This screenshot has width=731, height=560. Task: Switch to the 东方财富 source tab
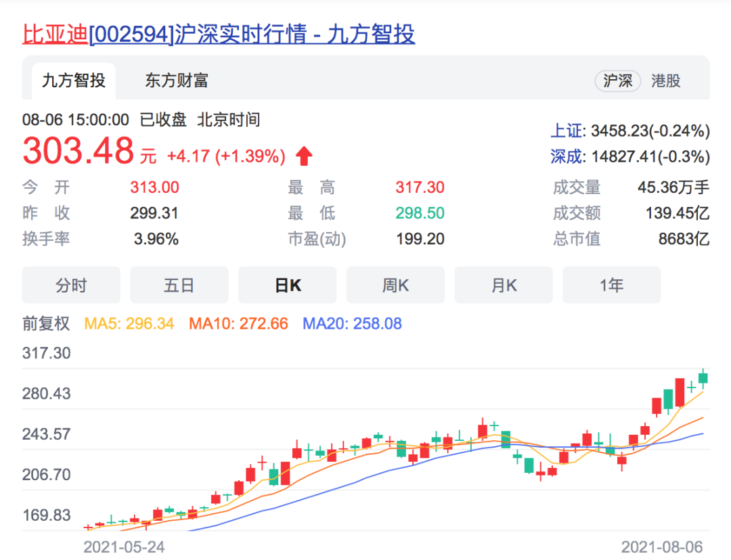pos(176,81)
